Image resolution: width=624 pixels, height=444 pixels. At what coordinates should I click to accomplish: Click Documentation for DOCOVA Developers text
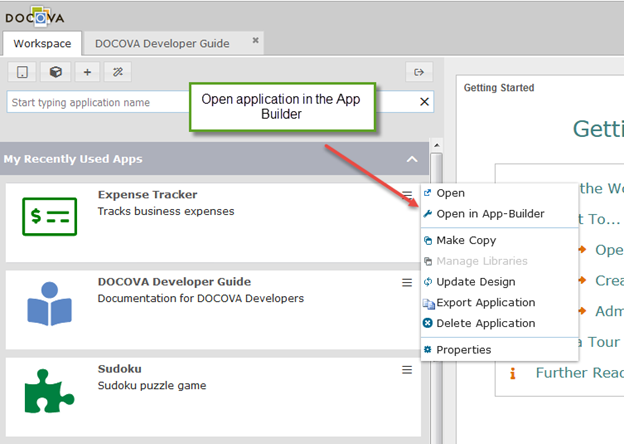pos(201,298)
